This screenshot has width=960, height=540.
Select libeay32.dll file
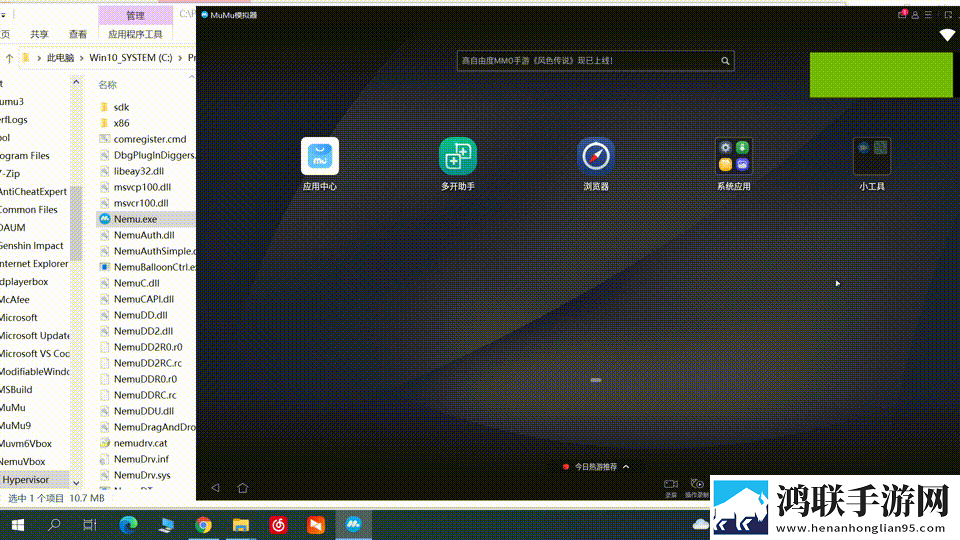tap(138, 171)
